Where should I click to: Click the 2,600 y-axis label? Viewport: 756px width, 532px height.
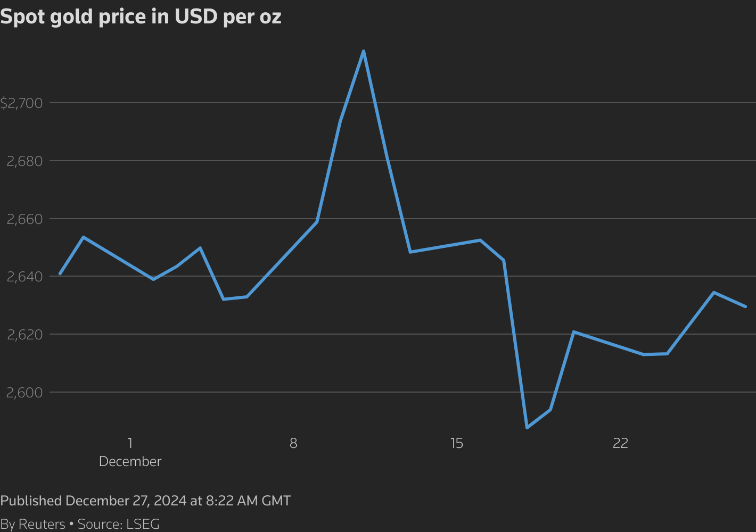click(x=24, y=393)
